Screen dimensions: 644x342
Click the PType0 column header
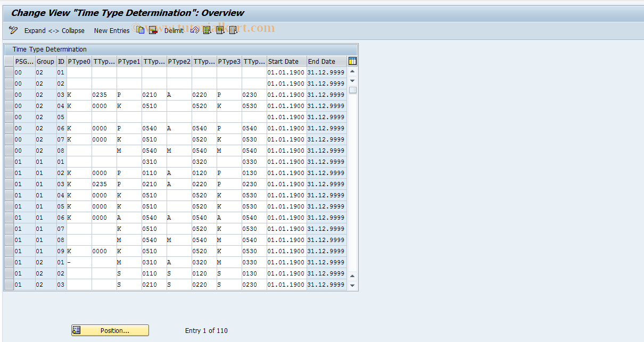pyautogui.click(x=79, y=61)
